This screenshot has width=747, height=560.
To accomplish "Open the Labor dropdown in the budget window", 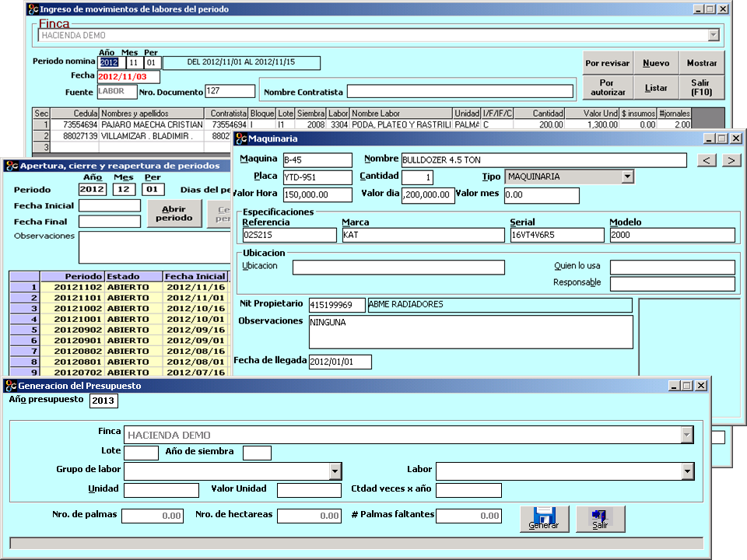I will pos(687,471).
